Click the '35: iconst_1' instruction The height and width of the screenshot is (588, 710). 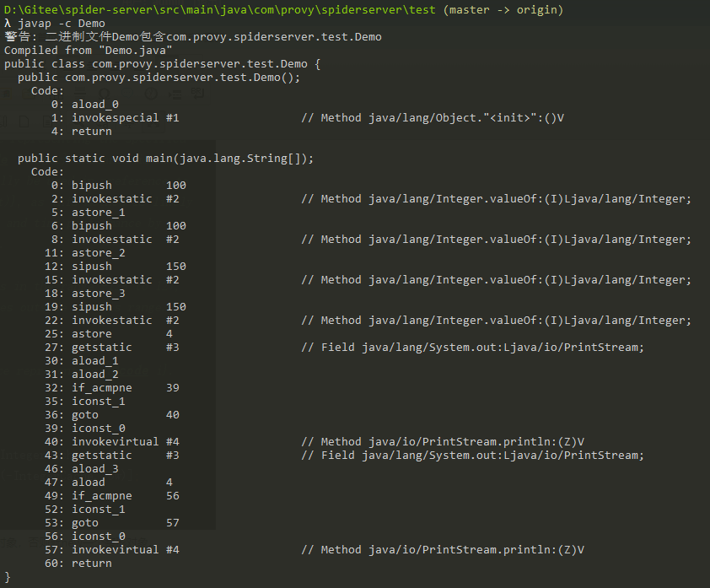(84, 402)
